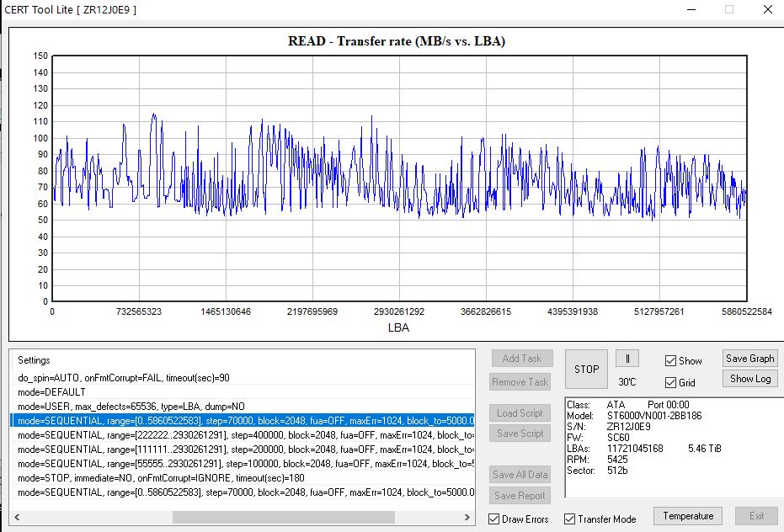784x532 pixels.
Task: Select the sequential task with step=400000
Action: pos(244,435)
